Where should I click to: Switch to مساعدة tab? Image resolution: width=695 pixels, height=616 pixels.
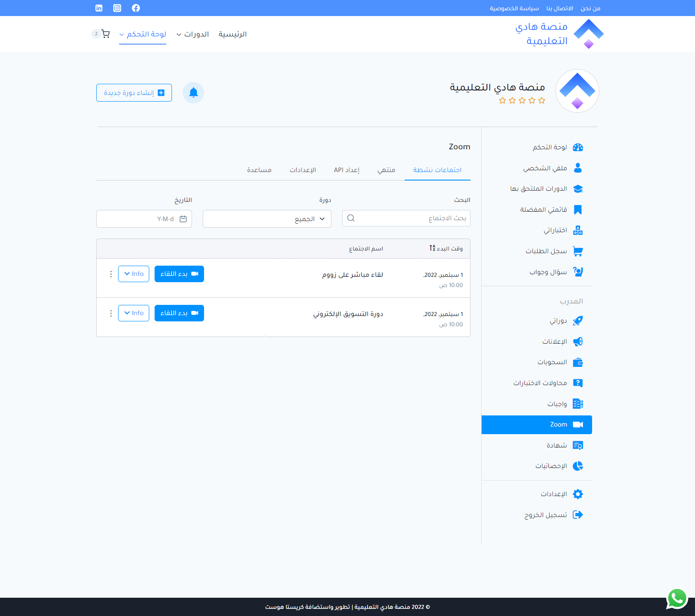(x=259, y=170)
